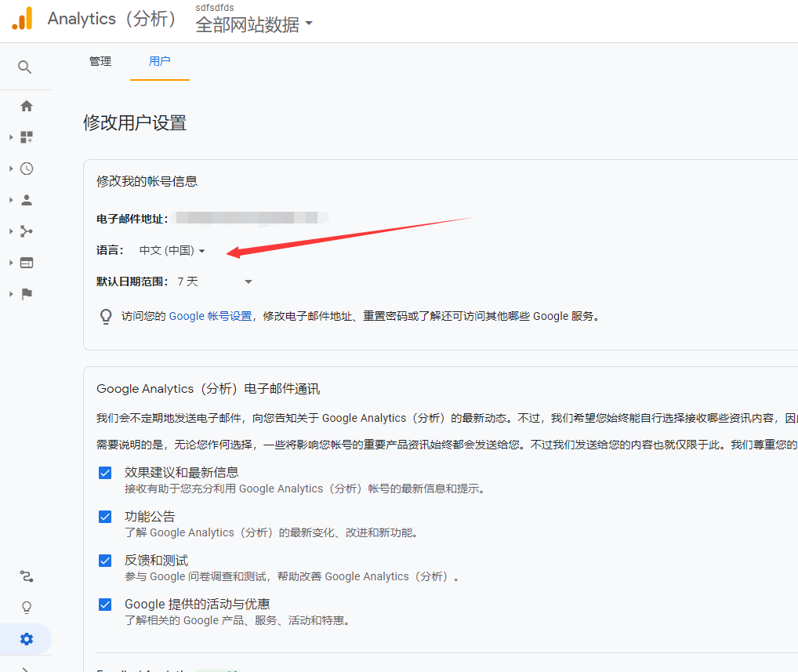Open the 默认日期范围 dropdown
This screenshot has height=672, width=798.
(x=248, y=281)
